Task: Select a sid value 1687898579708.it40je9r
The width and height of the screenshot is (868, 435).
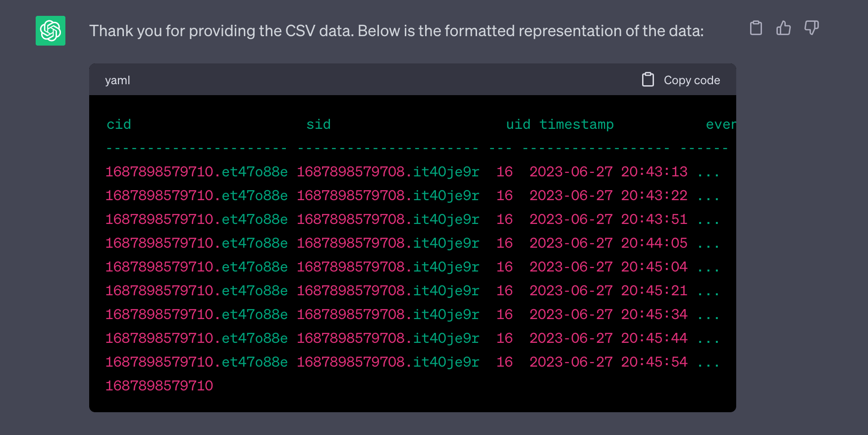Action: (x=387, y=171)
